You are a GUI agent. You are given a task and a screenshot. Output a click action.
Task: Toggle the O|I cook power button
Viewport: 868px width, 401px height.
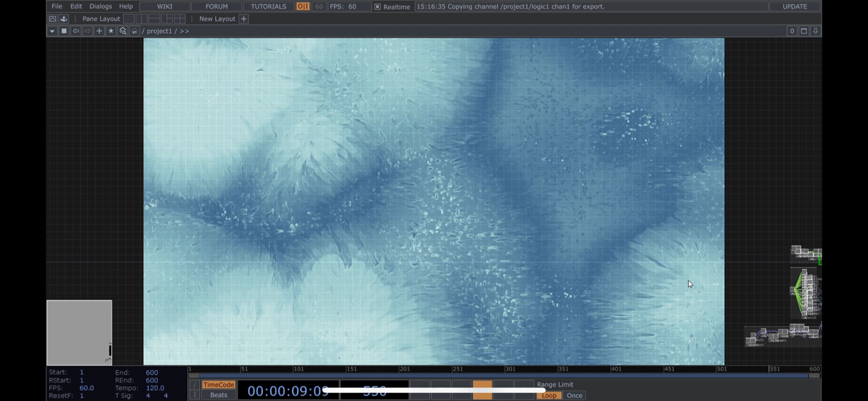(303, 6)
